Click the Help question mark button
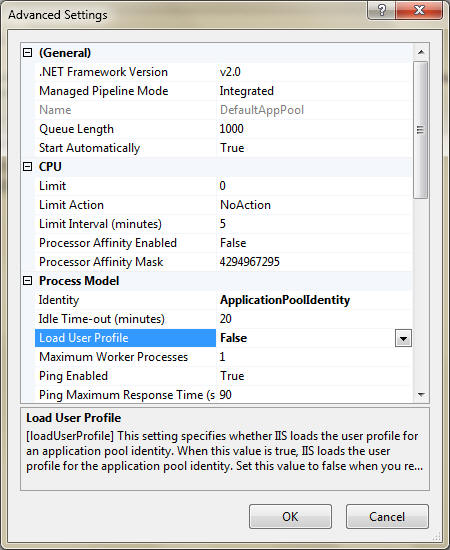Screen dimensions: 450x550 tap(381, 10)
